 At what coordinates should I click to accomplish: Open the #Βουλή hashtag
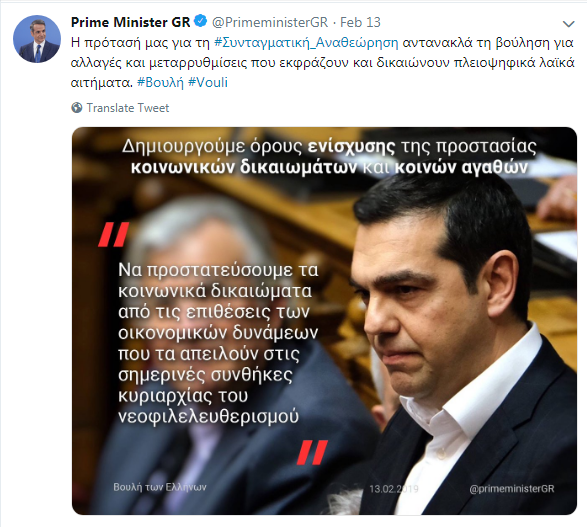[161, 82]
